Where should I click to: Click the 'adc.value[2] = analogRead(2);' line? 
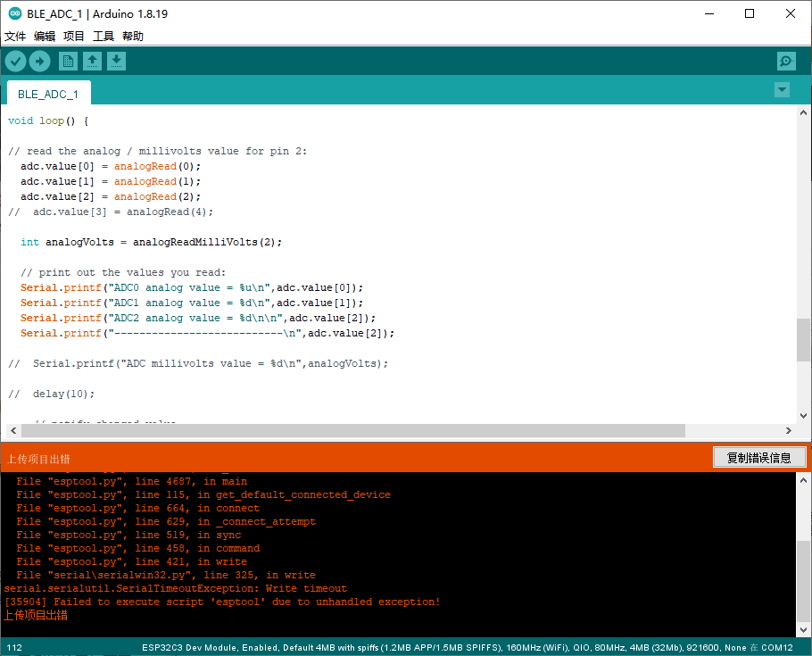click(x=111, y=196)
